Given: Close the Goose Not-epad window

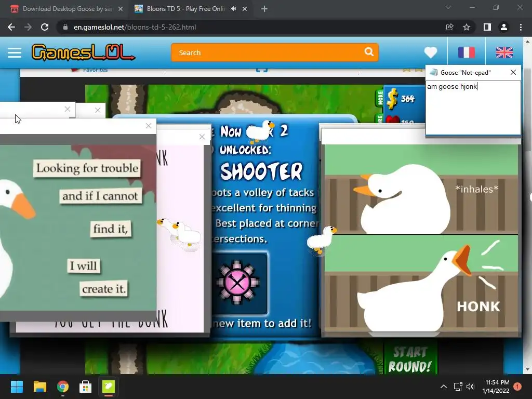Looking at the screenshot, I should pyautogui.click(x=513, y=72).
